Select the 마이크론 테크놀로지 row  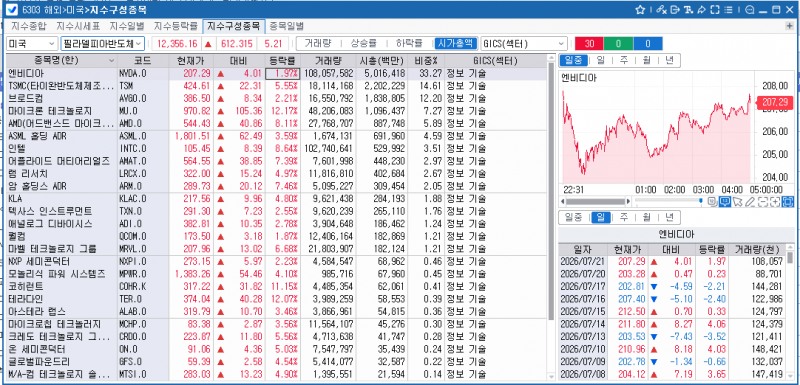276,111
